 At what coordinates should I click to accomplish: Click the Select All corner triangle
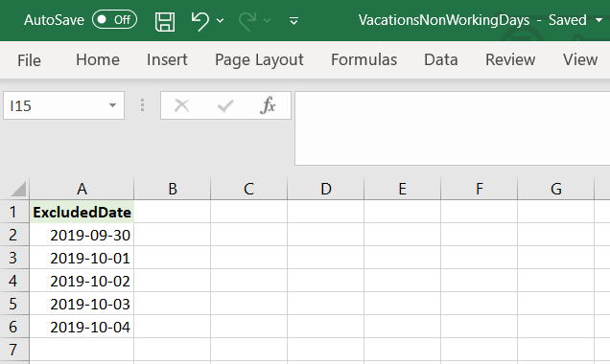[x=18, y=190]
